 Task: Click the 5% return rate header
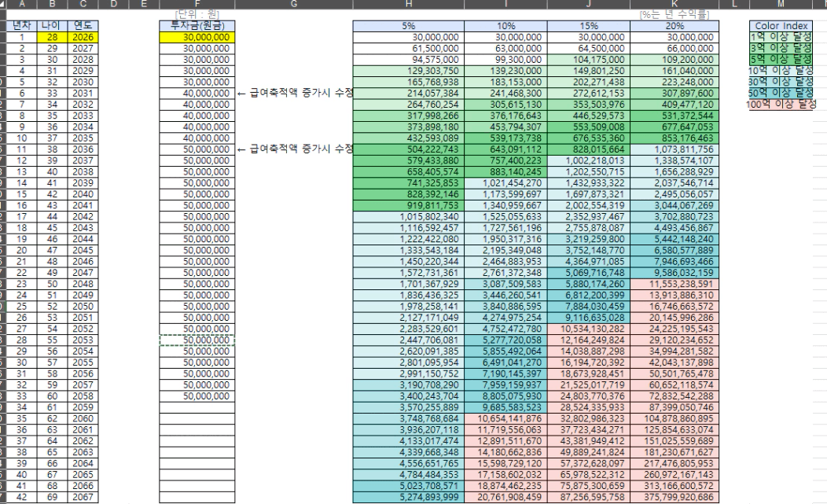click(408, 26)
